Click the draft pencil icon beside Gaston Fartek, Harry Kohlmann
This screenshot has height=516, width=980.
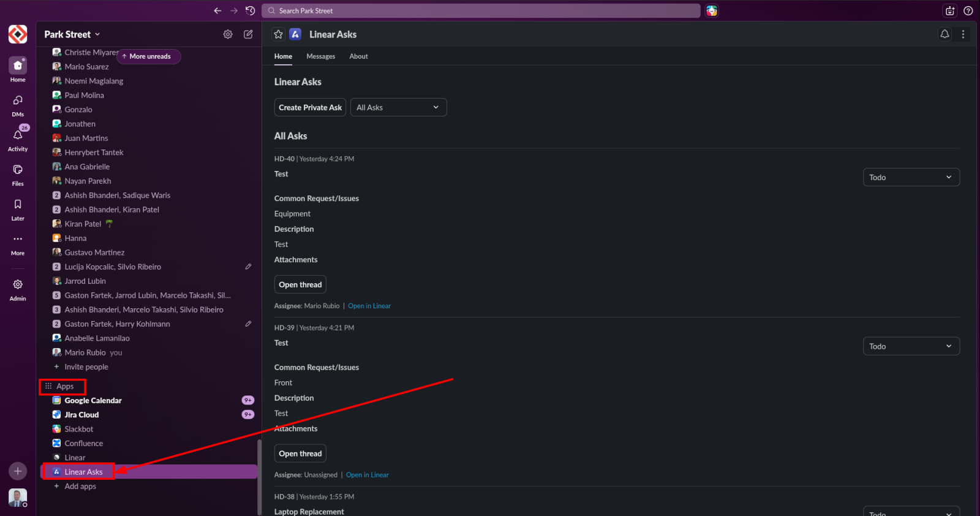click(x=248, y=324)
